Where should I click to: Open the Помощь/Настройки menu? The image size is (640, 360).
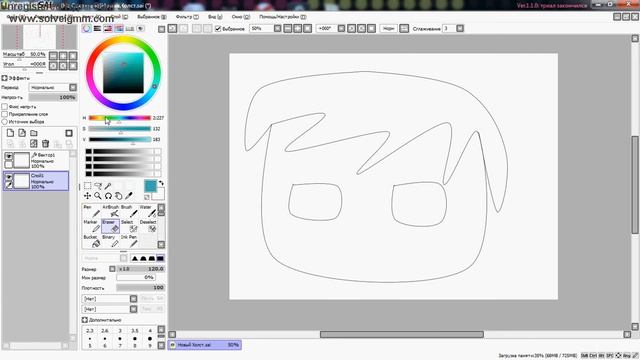pos(282,17)
